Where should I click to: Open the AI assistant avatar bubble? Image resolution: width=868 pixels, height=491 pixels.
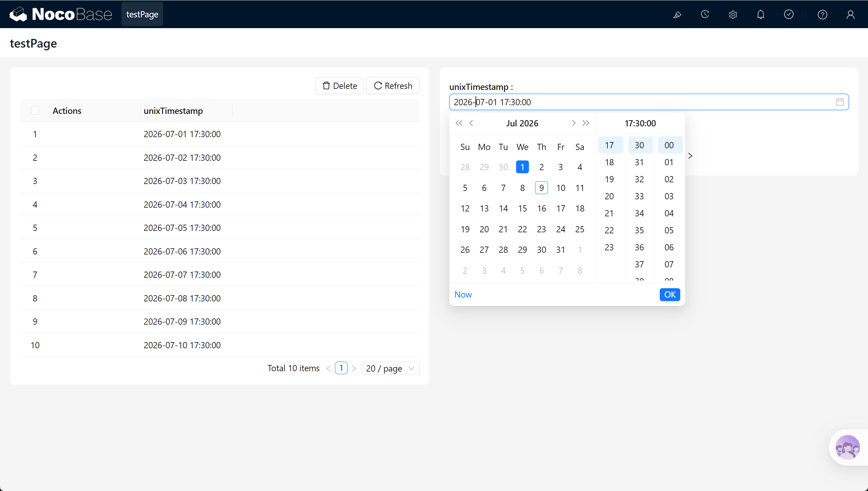click(x=847, y=447)
